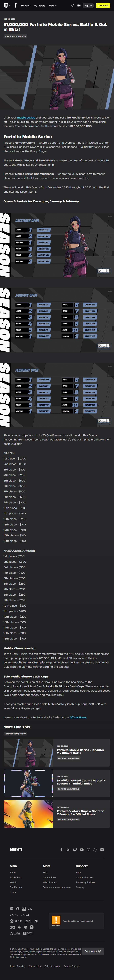Expand the More dropdown in header
Viewport: 114px width, 980px height.
click(53, 6)
